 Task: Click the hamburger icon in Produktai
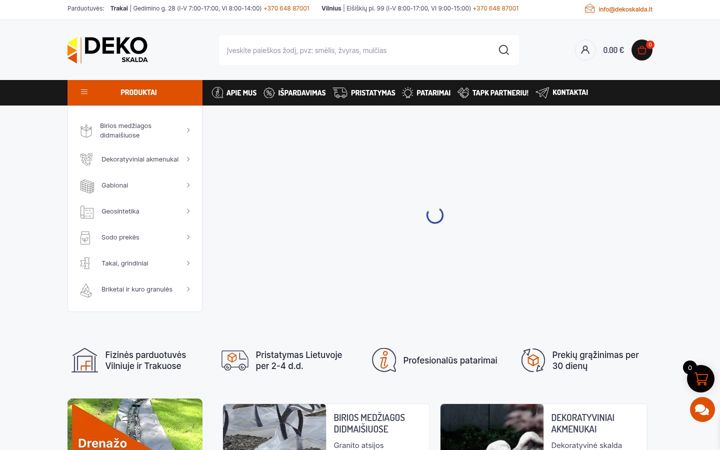tap(84, 92)
